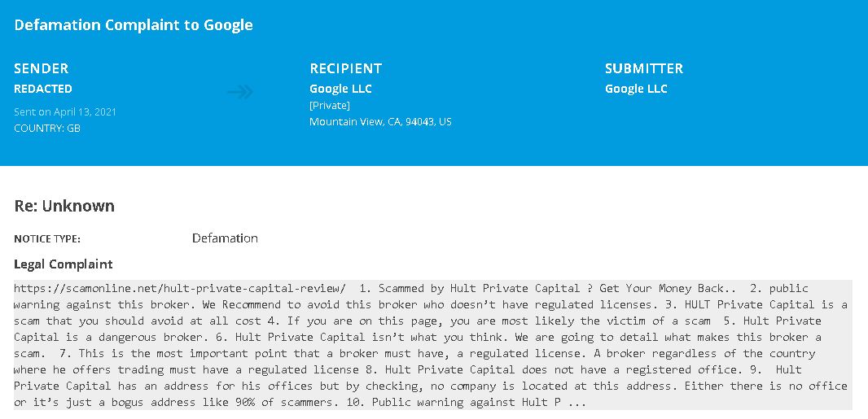Click the truncated ellipsis ending the complaint
The height and width of the screenshot is (419, 868).
[x=576, y=403]
